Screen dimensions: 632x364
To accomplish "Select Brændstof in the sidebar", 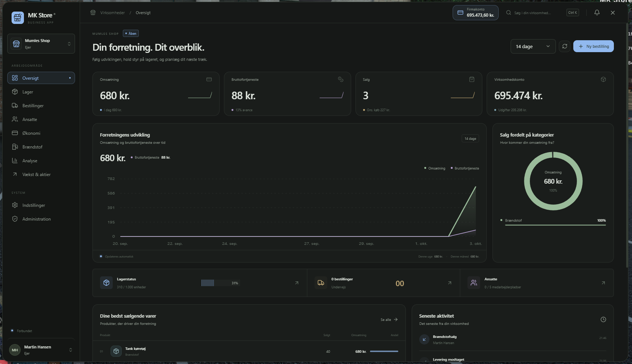I will [41, 147].
